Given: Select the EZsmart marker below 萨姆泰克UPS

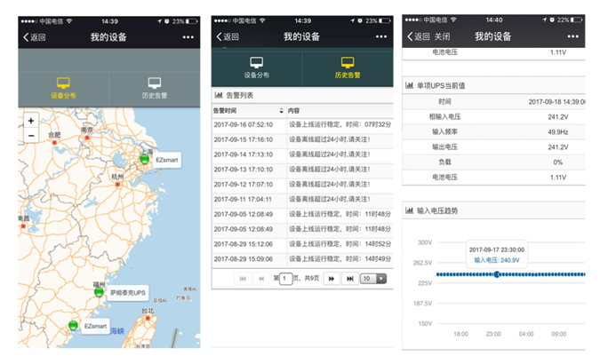Looking at the screenshot, I should 74,326.
